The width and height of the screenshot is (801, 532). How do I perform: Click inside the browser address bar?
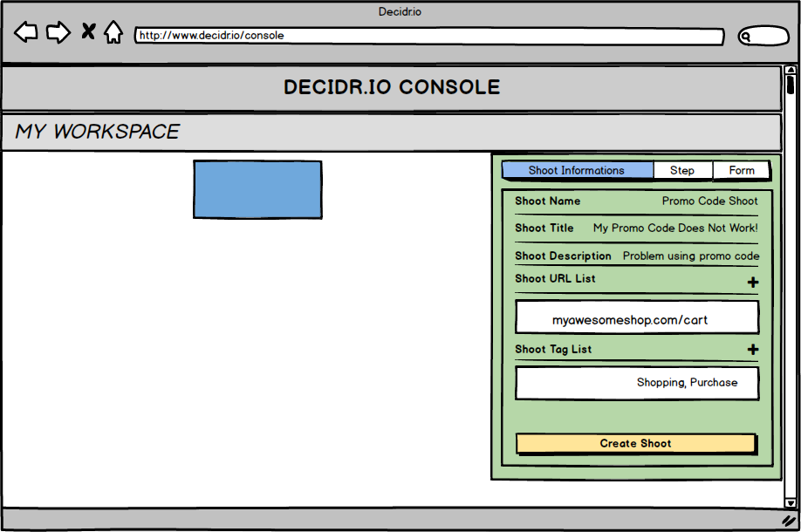tap(428, 36)
